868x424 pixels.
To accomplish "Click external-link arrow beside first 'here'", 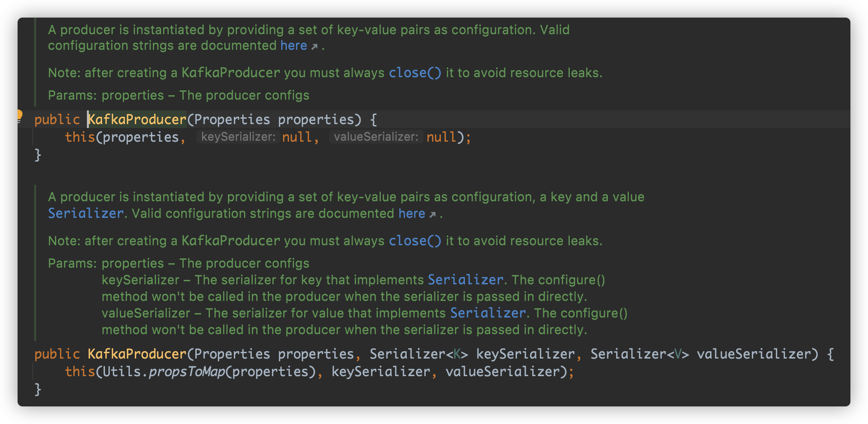I will (x=314, y=47).
